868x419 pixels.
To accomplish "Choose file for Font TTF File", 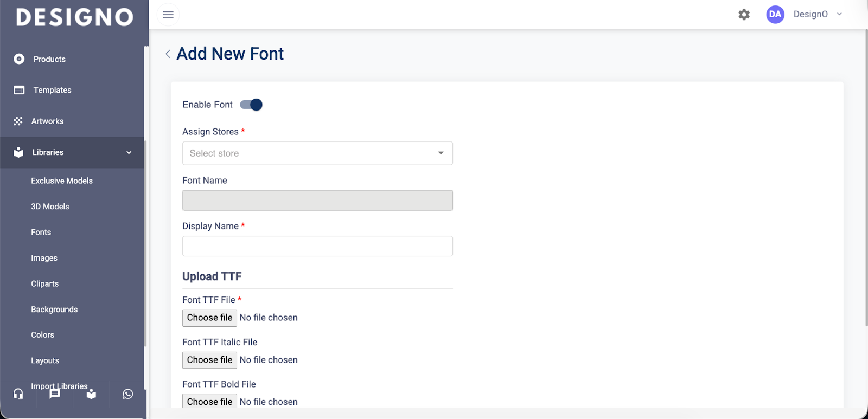I will click(209, 318).
